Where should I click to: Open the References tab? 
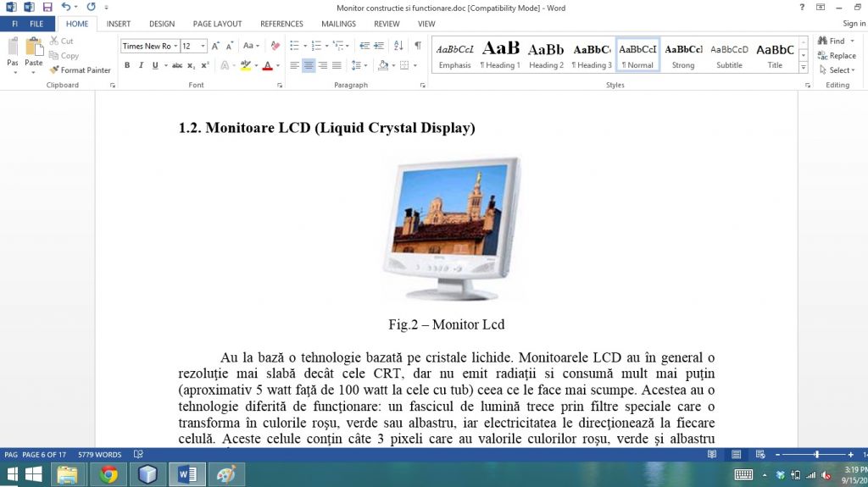click(x=281, y=24)
